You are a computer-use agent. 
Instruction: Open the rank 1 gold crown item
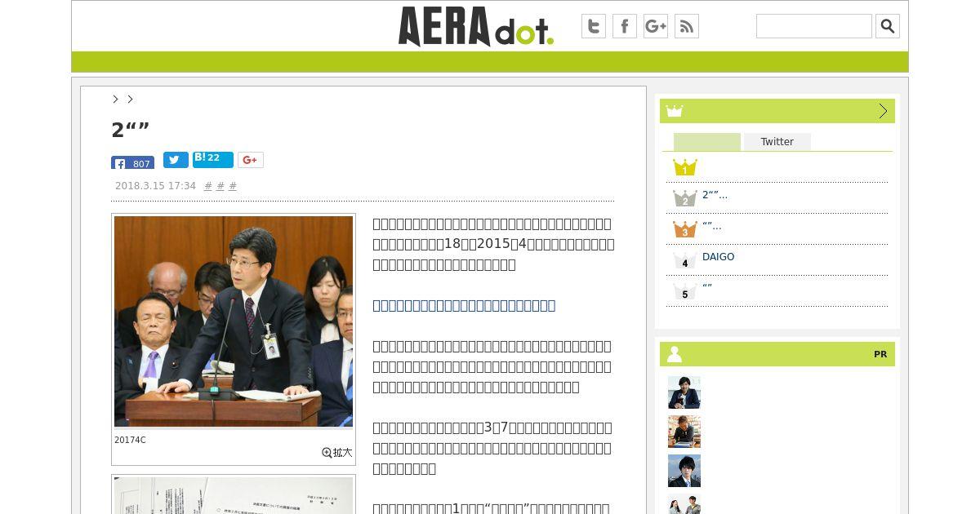684,167
